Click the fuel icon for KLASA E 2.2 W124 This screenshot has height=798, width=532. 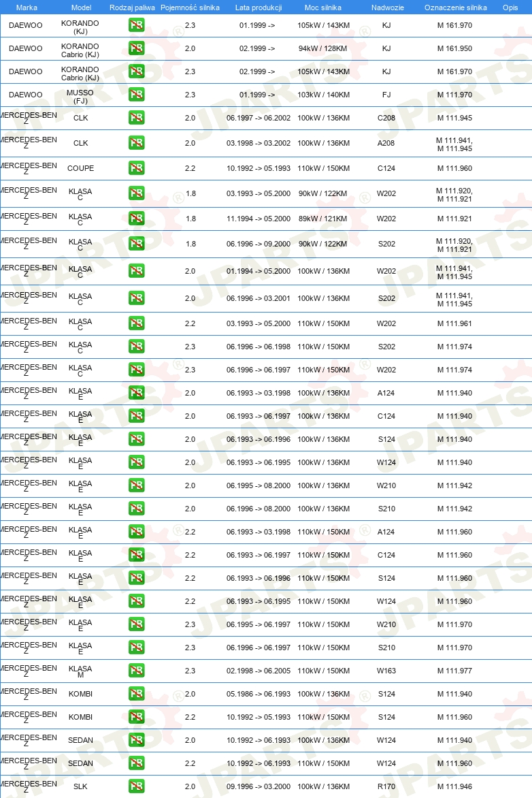(136, 601)
